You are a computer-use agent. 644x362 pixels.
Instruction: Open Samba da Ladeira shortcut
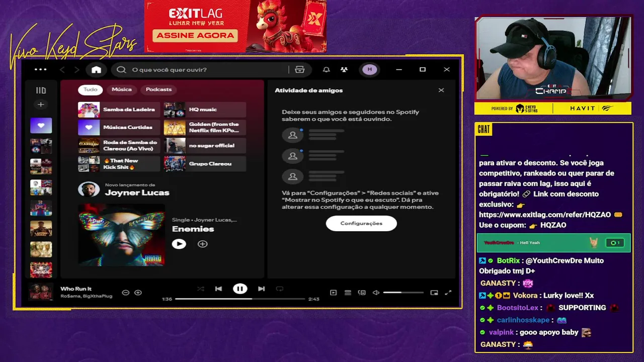tap(119, 110)
